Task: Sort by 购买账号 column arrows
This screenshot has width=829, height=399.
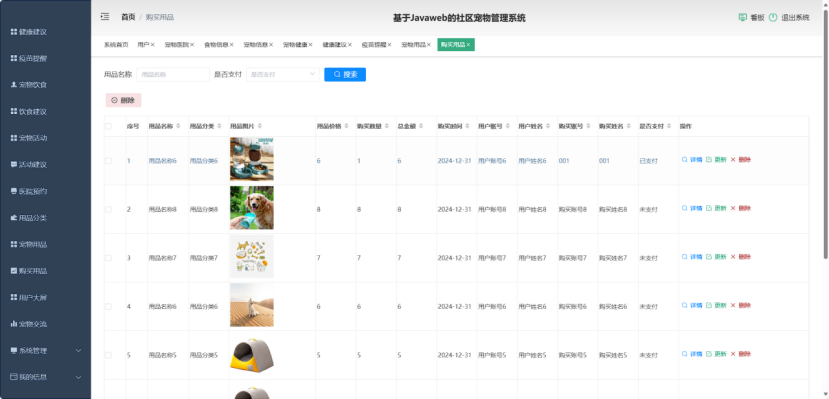Action: [588, 126]
